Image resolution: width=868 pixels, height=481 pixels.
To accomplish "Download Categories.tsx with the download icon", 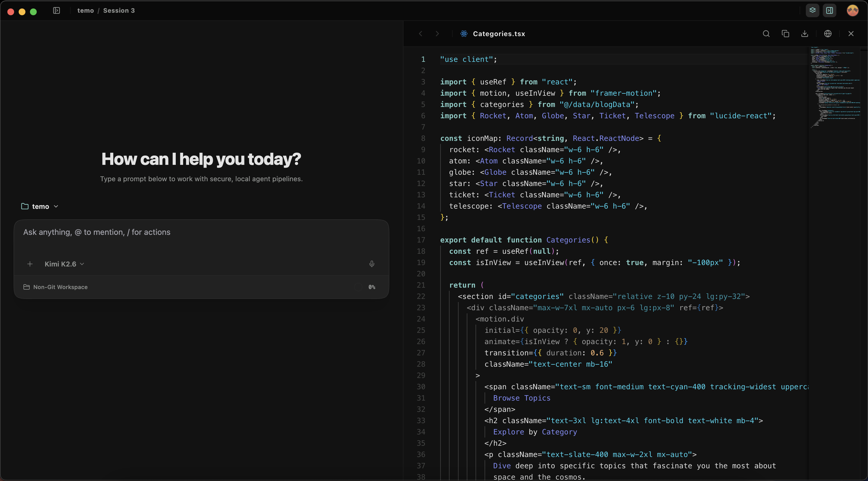I will [x=805, y=34].
